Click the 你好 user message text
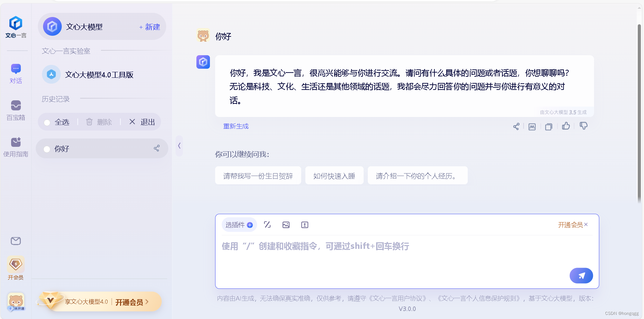644x319 pixels. coord(223,36)
